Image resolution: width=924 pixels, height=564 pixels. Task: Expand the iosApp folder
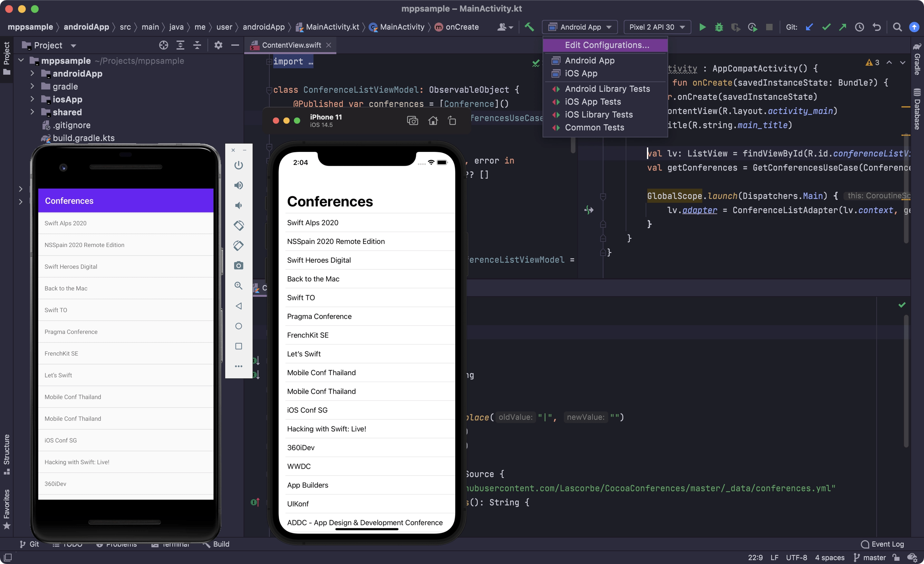click(32, 99)
